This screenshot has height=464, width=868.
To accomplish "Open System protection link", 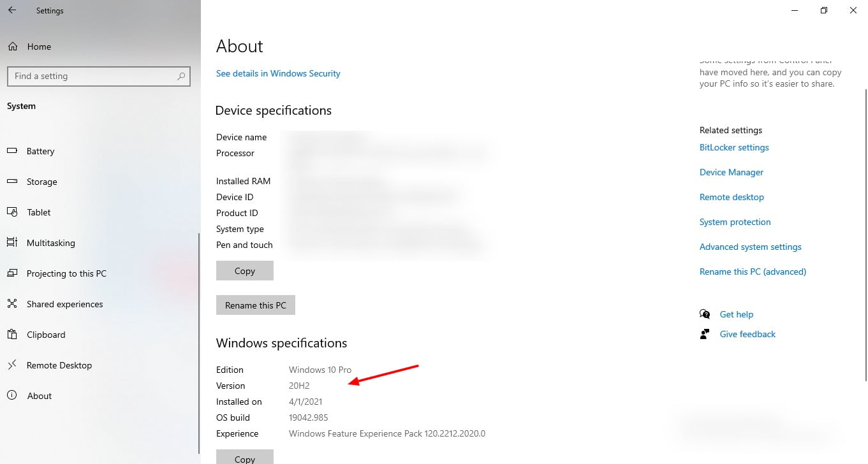I will (x=735, y=222).
